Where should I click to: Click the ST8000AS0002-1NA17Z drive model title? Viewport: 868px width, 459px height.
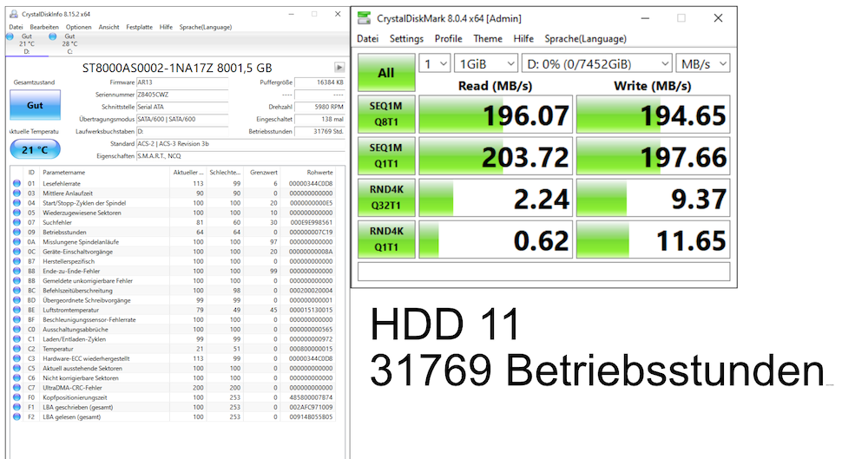click(x=177, y=68)
